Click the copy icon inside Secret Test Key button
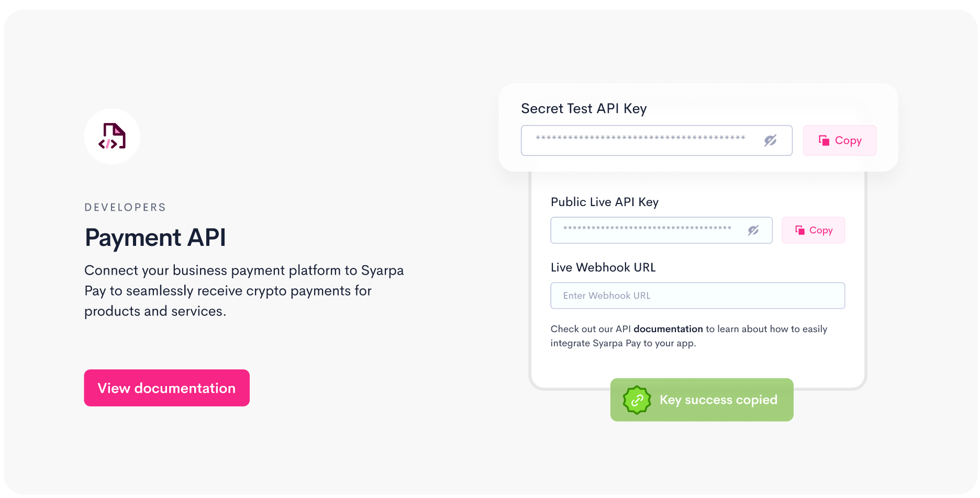The image size is (980, 498). click(824, 140)
